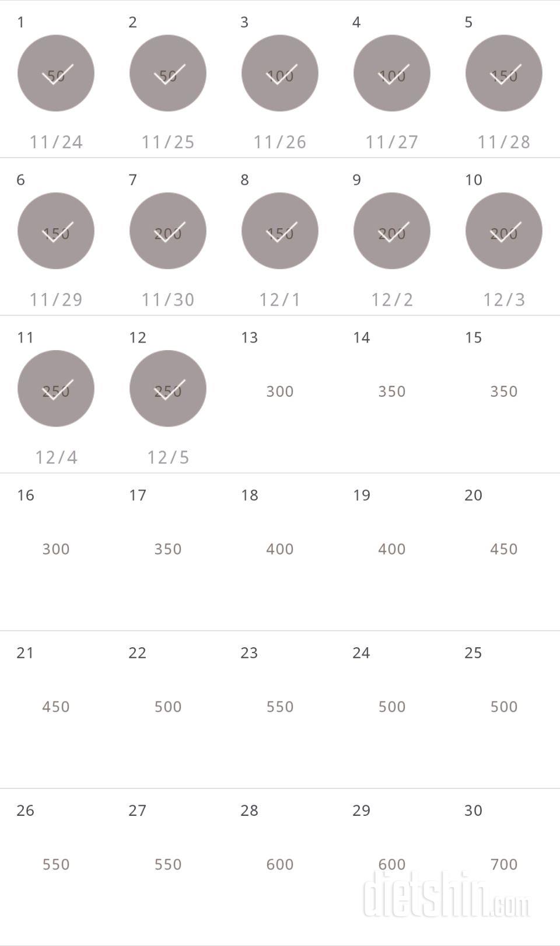Select the day 9 check circle dated 12/2
Viewport: 560px width, 946px height.
coord(392,231)
